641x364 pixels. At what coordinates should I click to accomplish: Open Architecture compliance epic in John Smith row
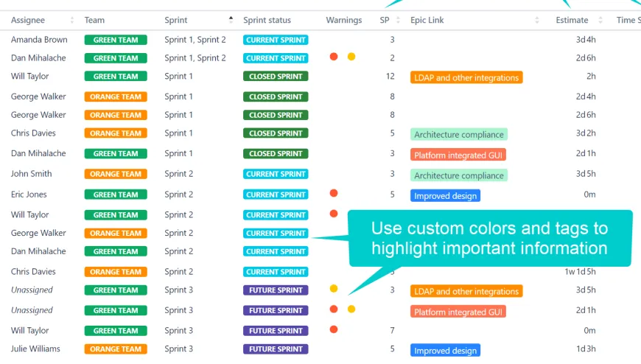click(459, 175)
